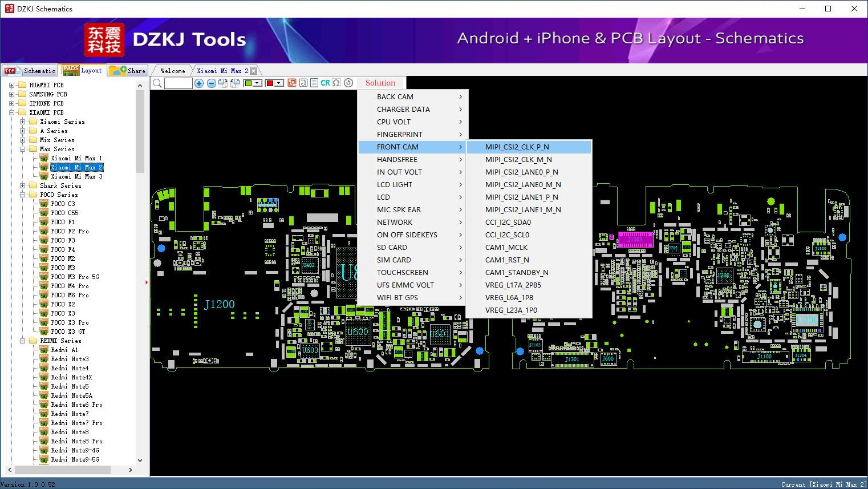868x489 pixels.
Task: Click the PADS icon beside Redmi Note5A
Action: [44, 395]
